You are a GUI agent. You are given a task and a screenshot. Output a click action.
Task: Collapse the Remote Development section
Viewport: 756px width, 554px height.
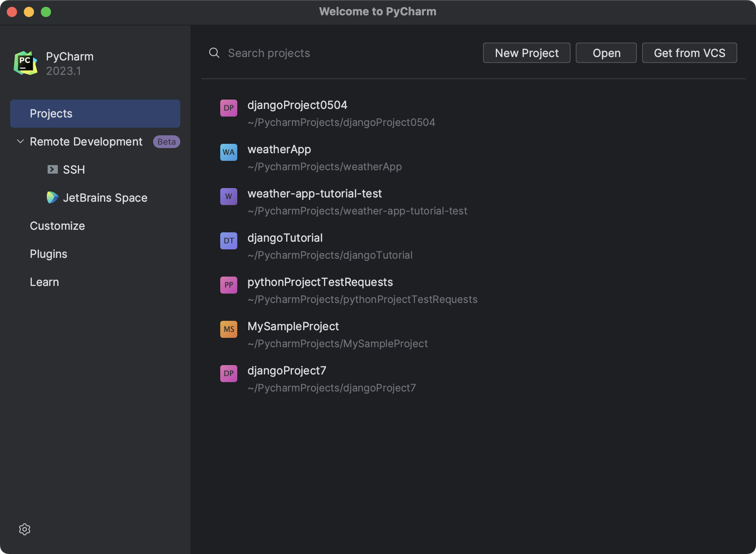click(20, 141)
